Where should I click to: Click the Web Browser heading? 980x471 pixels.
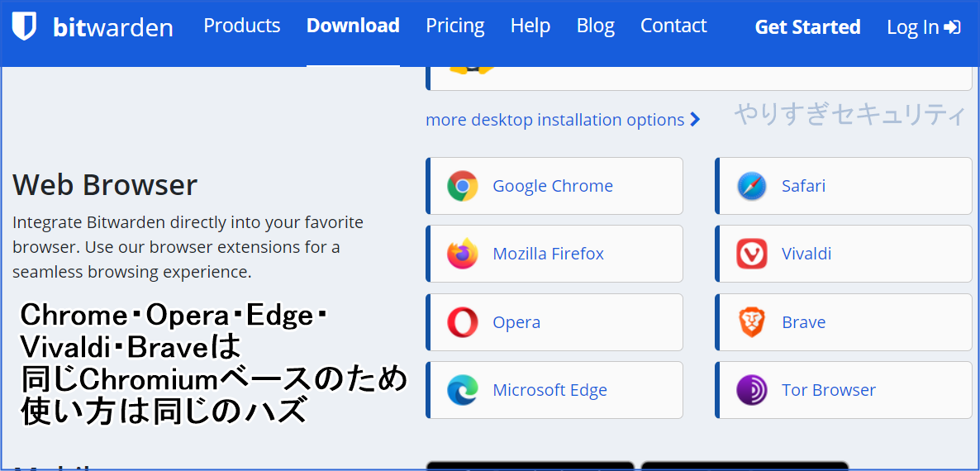(x=105, y=185)
